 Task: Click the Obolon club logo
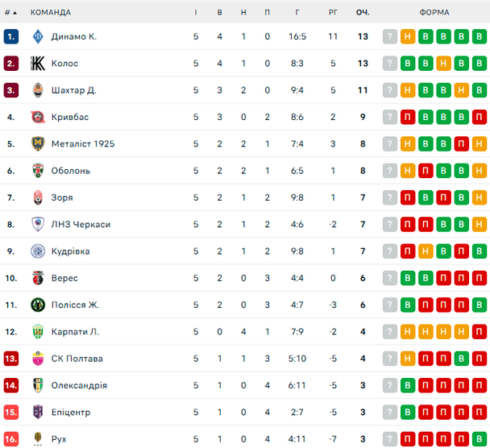[37, 171]
